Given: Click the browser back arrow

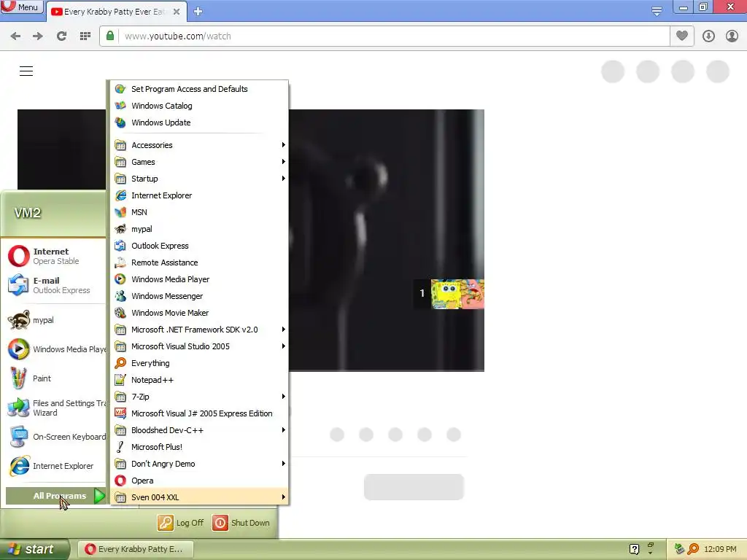Looking at the screenshot, I should click(15, 36).
